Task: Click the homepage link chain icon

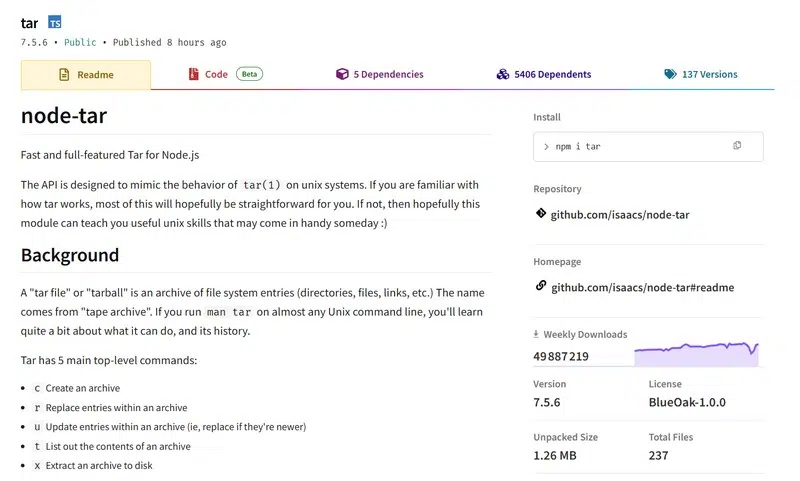Action: point(541,286)
